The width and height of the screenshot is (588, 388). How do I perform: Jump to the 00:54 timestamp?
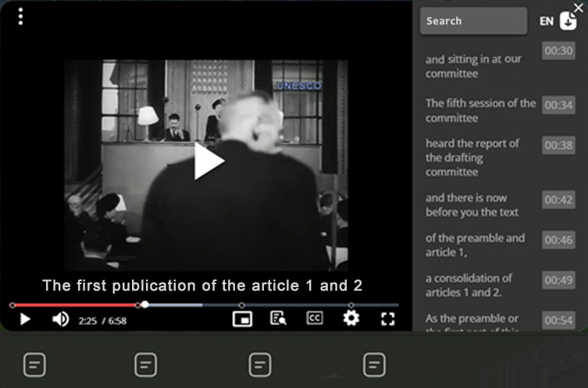click(558, 320)
